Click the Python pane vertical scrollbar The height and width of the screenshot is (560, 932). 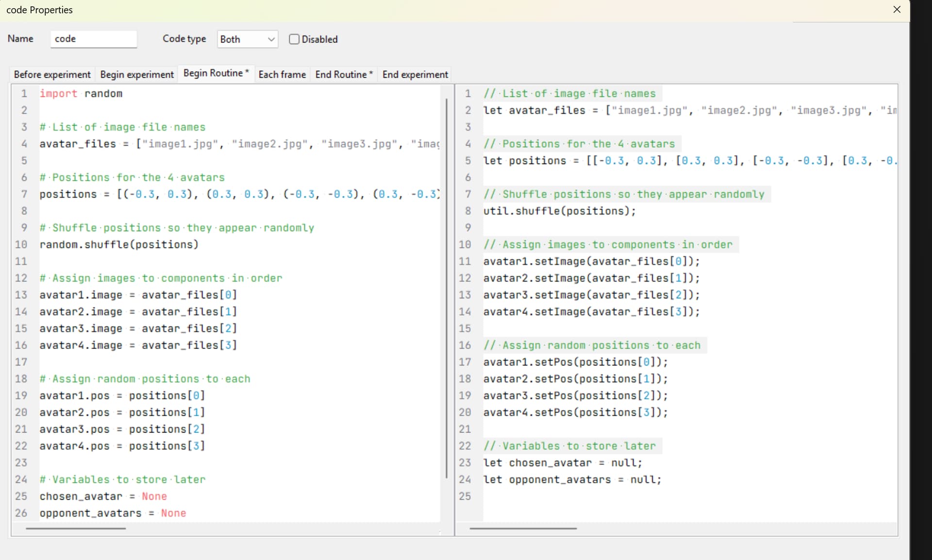(446, 288)
